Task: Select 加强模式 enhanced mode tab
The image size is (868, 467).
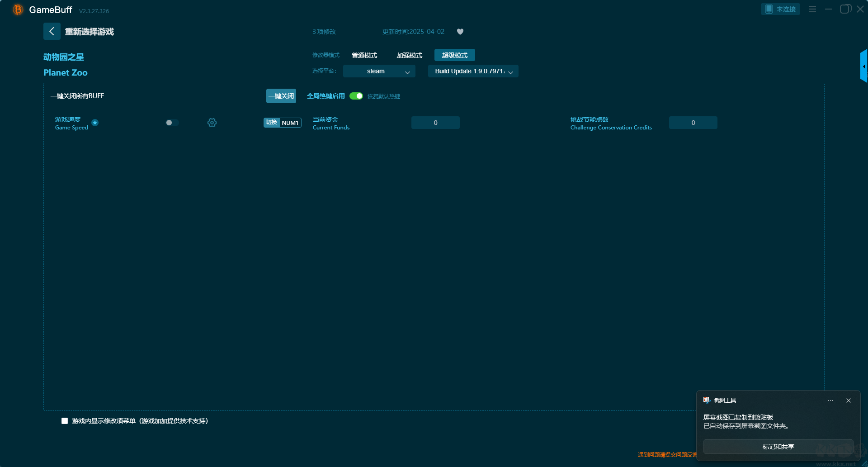Action: 410,55
